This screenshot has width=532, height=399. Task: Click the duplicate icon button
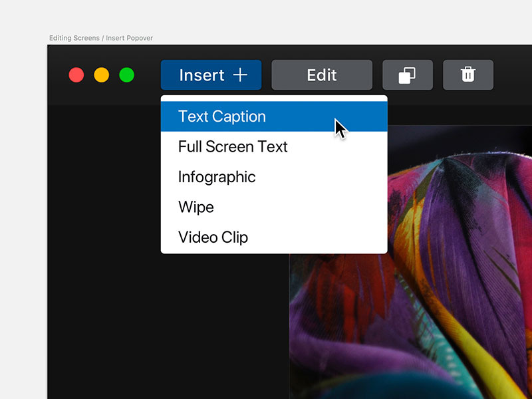408,75
